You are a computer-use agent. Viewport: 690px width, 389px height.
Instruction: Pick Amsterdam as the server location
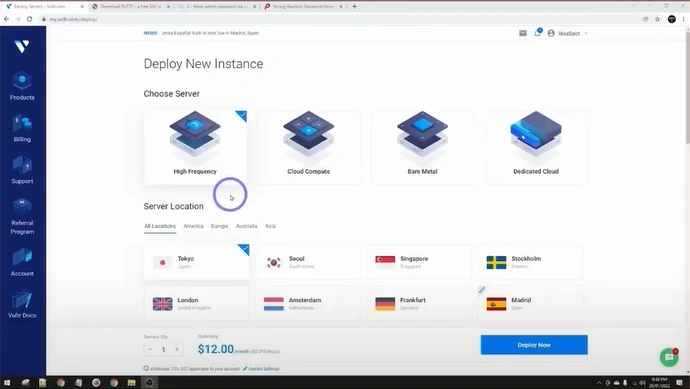[x=308, y=304]
